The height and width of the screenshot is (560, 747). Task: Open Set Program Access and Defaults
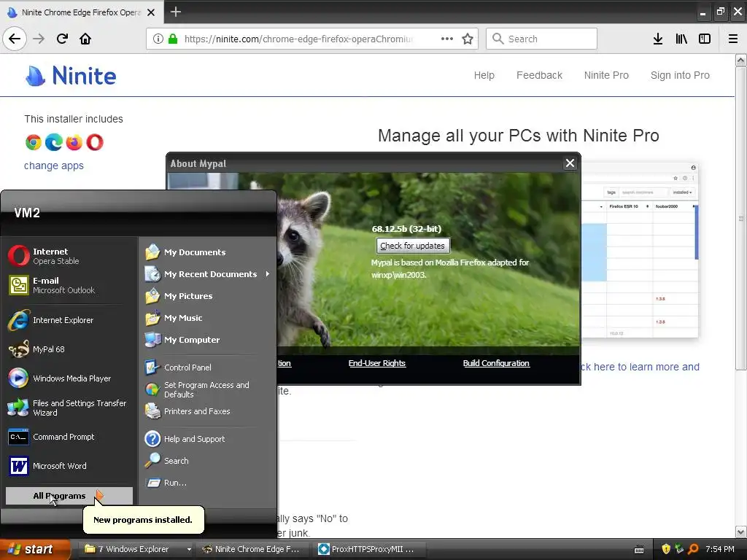click(x=208, y=389)
